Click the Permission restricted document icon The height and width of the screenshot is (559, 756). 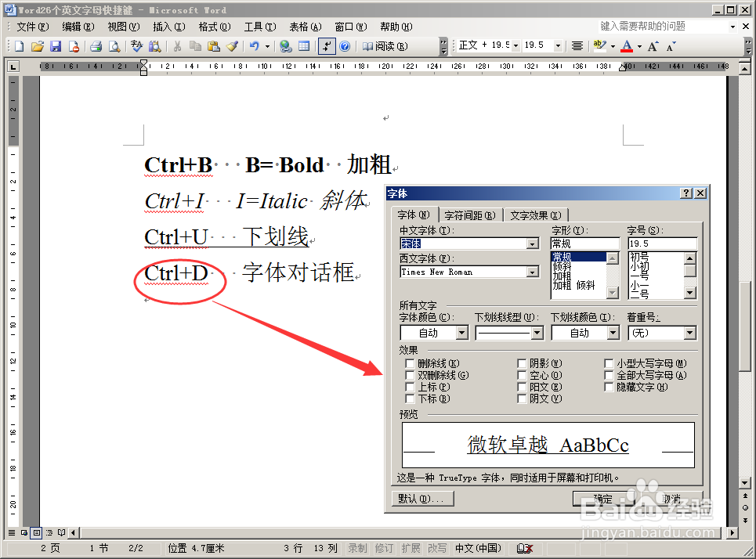coord(74,46)
